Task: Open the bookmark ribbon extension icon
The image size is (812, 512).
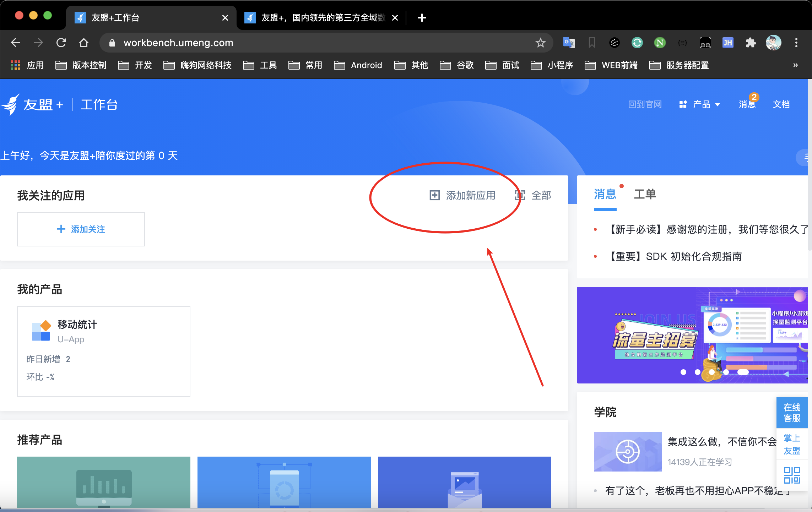Action: [x=592, y=43]
